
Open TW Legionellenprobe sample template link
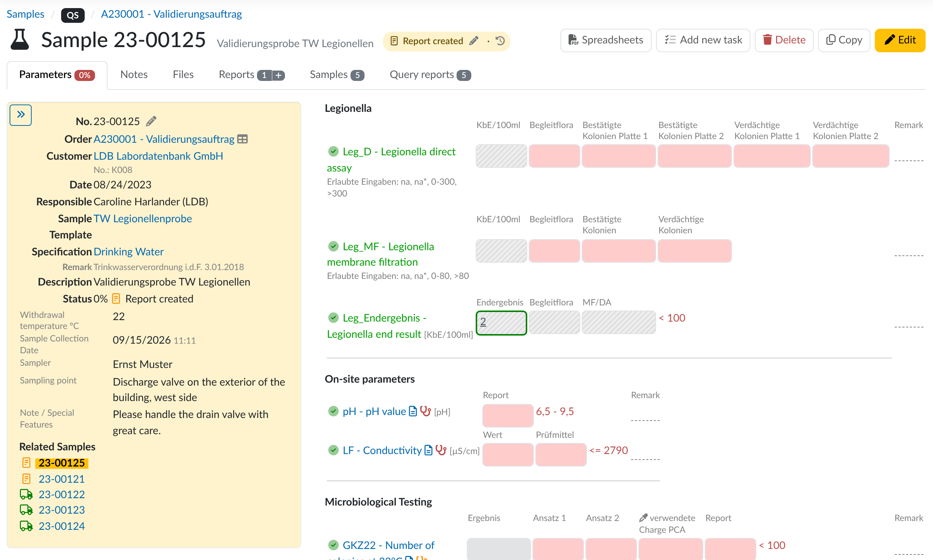[x=143, y=219]
